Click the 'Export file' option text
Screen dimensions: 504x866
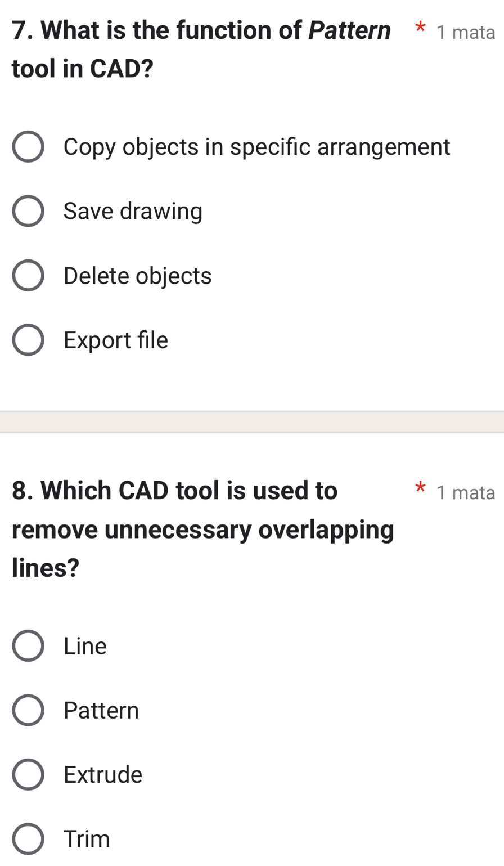(x=116, y=340)
